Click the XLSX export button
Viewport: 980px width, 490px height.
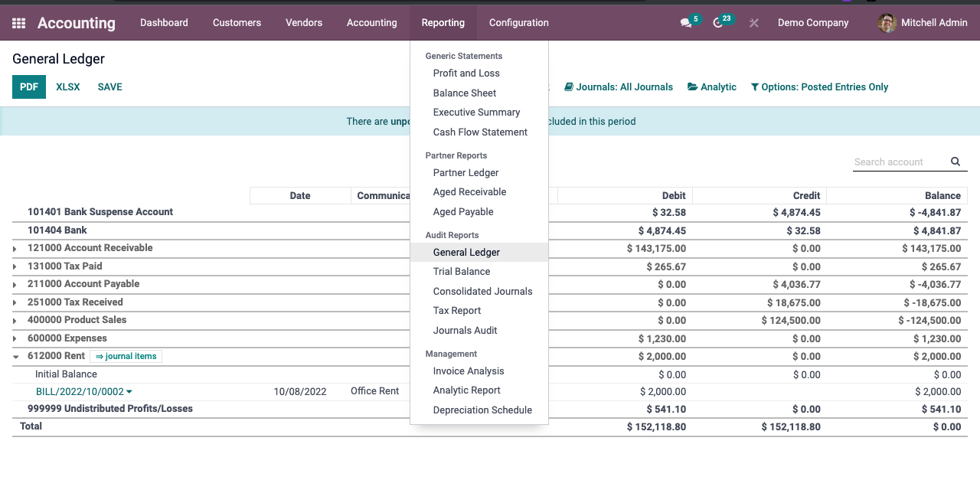click(x=68, y=87)
